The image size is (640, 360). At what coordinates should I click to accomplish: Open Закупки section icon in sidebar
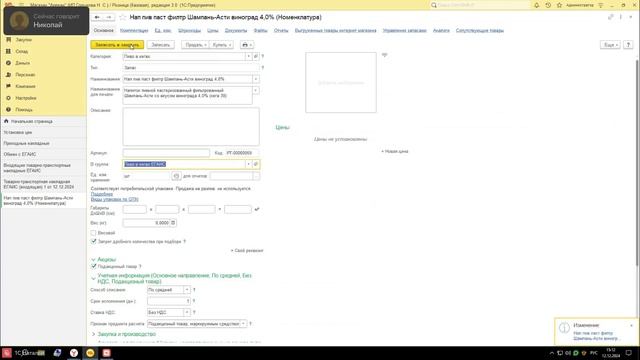pyautogui.click(x=8, y=40)
